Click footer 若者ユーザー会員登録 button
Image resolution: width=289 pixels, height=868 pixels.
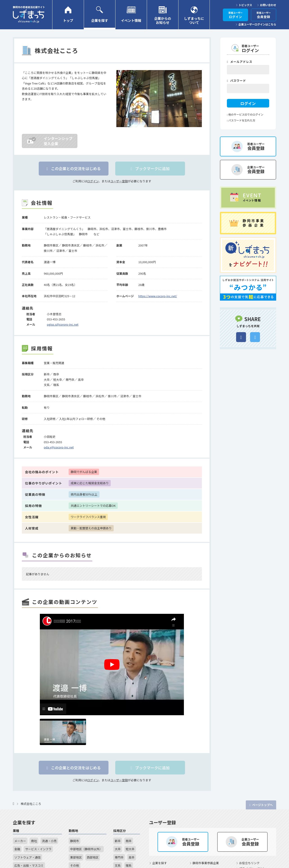183,842
